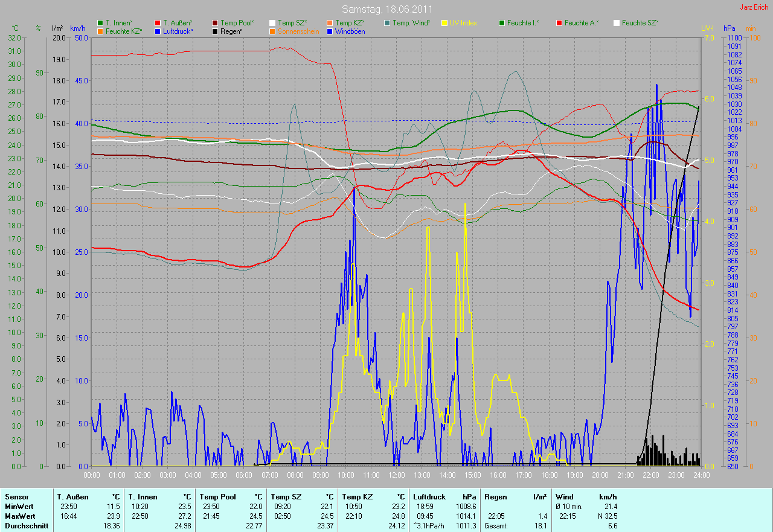Click the 'T. Innen' table column header

143,497
